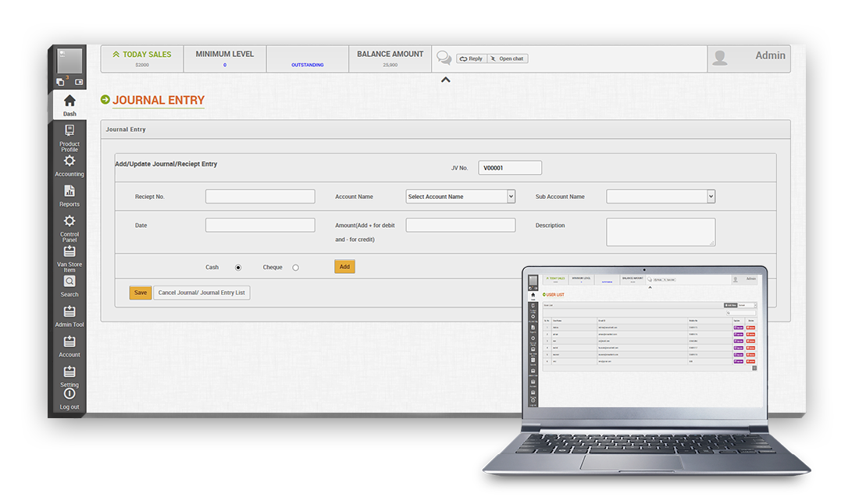Collapse the top bar with chevron arrow
Viewport: 859px width, 504px height.
(x=445, y=80)
